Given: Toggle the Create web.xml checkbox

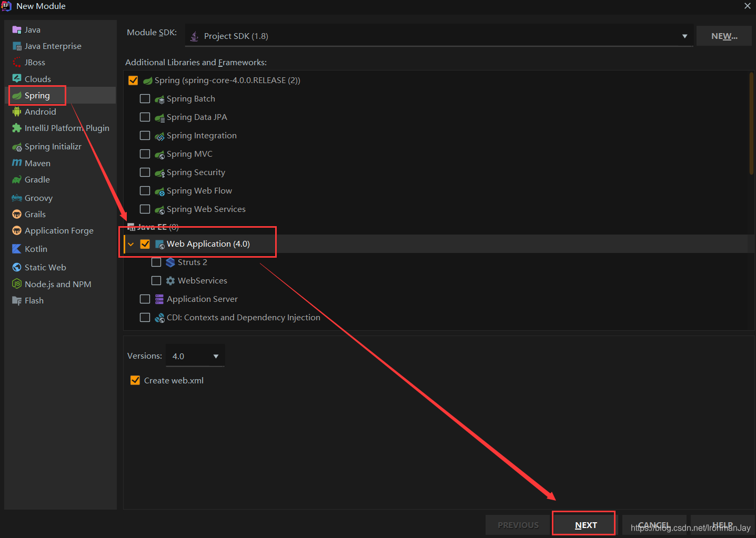Looking at the screenshot, I should pos(135,380).
